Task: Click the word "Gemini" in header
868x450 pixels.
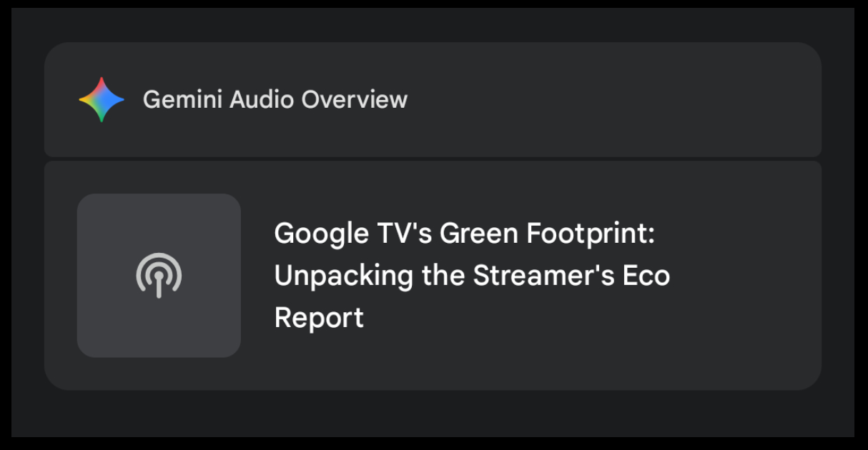Action: click(182, 100)
